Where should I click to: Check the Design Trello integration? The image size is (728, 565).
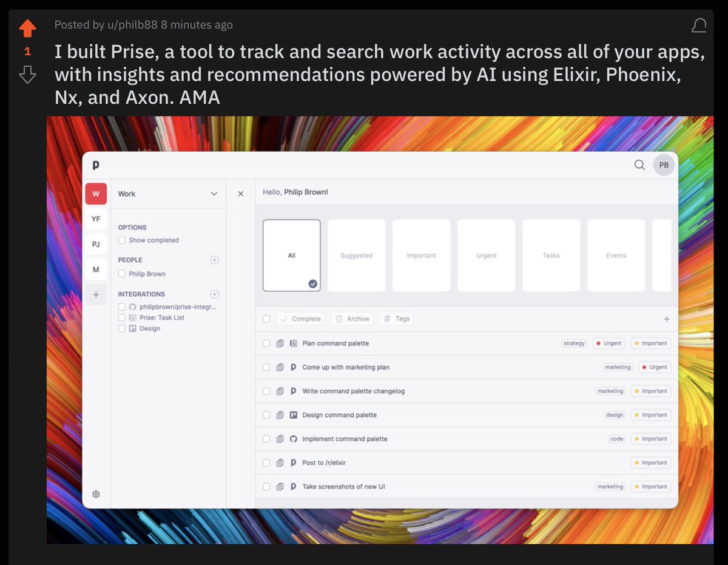coord(122,328)
